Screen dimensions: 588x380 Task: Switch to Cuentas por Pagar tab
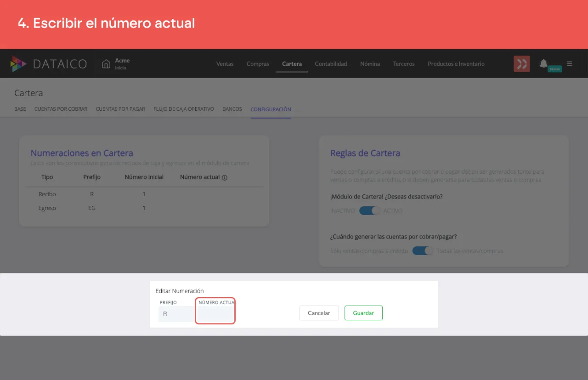point(120,109)
